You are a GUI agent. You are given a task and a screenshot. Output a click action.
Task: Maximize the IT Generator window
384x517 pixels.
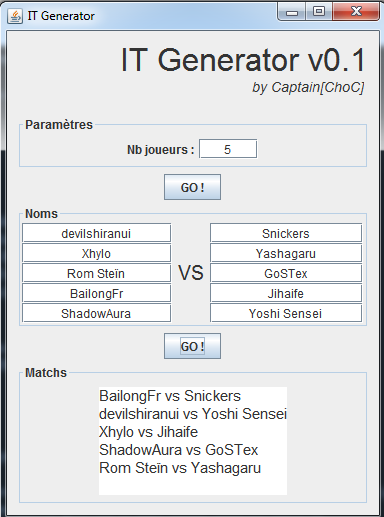(319, 12)
